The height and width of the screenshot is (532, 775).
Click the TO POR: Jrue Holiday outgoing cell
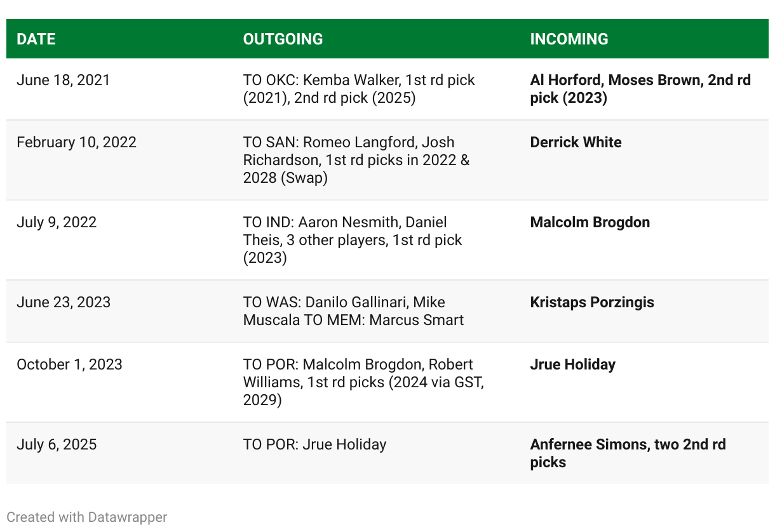(377, 453)
